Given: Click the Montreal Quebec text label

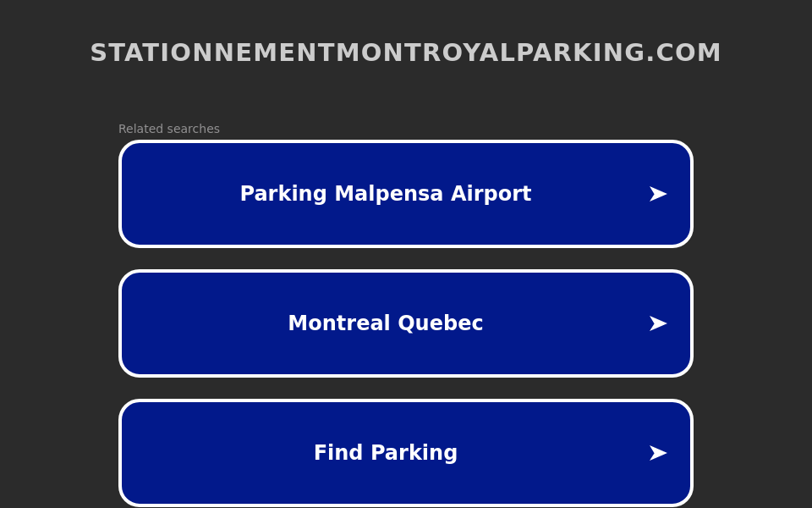Looking at the screenshot, I should click(x=386, y=323).
